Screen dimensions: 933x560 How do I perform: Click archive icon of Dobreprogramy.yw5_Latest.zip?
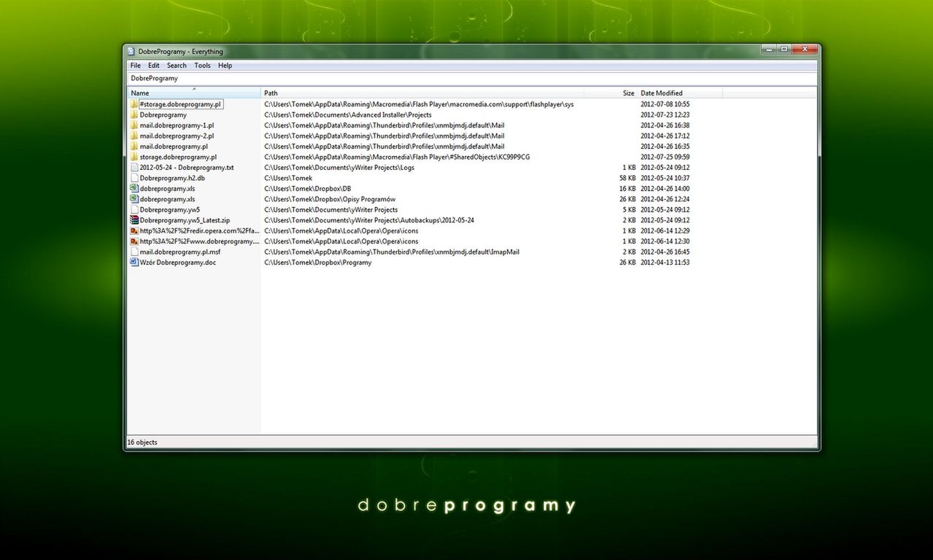click(x=134, y=220)
